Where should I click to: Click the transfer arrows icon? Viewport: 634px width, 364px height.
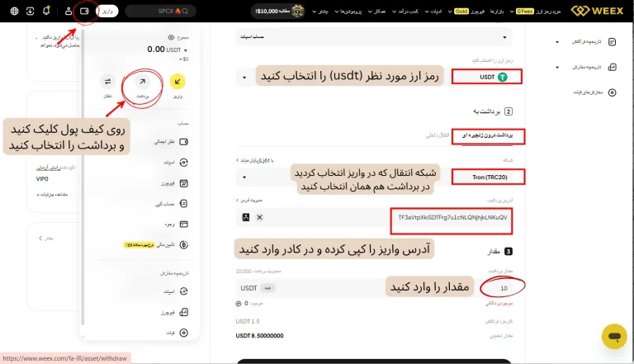click(107, 82)
